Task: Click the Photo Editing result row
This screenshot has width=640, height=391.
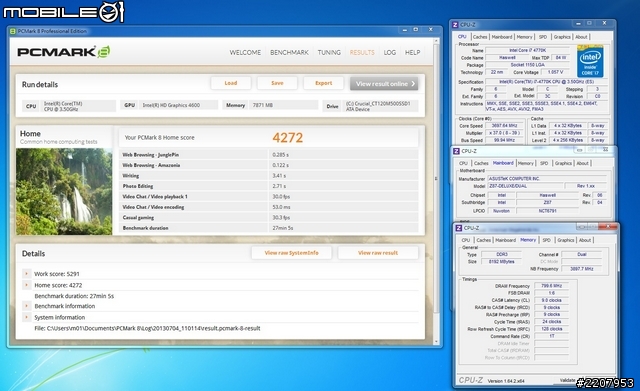Action: pos(269,186)
